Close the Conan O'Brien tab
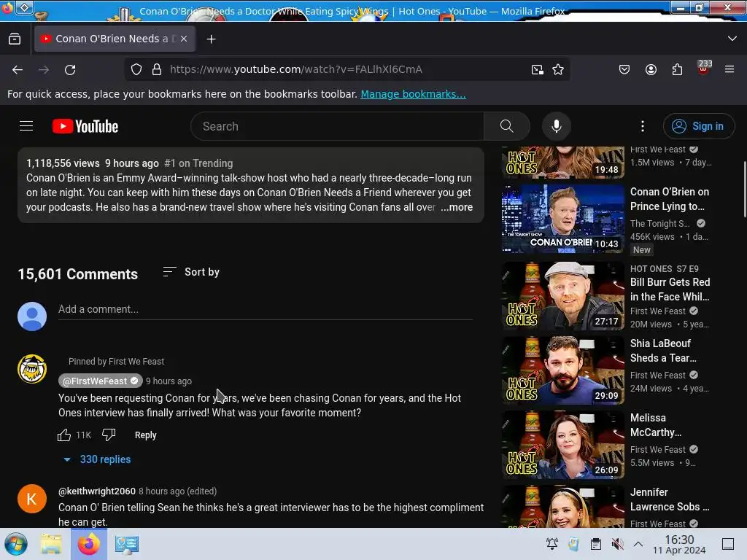 pyautogui.click(x=184, y=39)
